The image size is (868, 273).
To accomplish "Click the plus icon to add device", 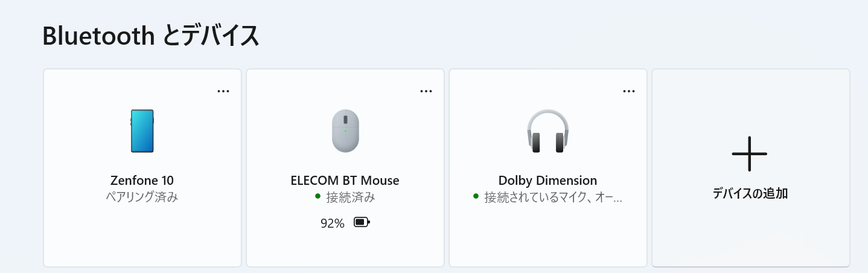I will [750, 153].
